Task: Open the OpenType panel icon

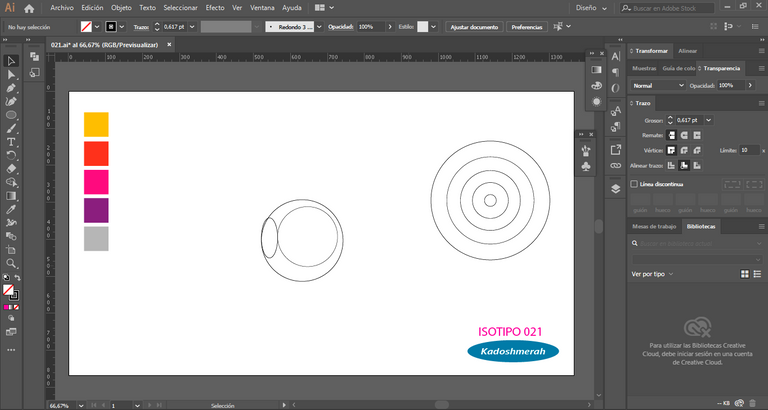Action: pyautogui.click(x=616, y=88)
